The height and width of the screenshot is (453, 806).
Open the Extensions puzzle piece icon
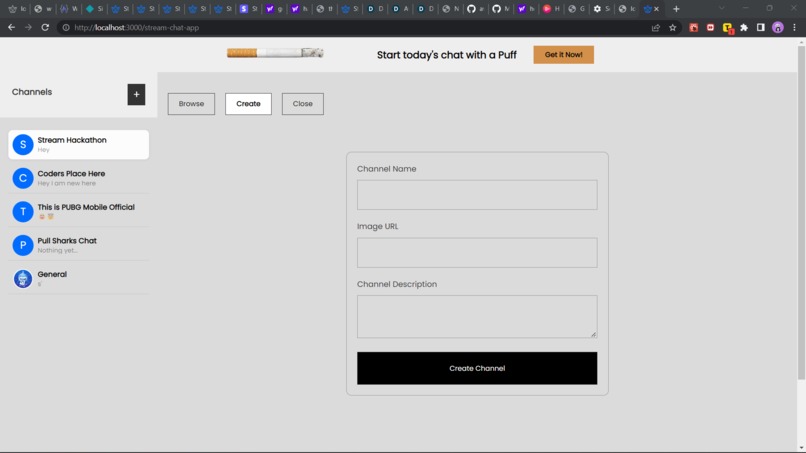(744, 28)
